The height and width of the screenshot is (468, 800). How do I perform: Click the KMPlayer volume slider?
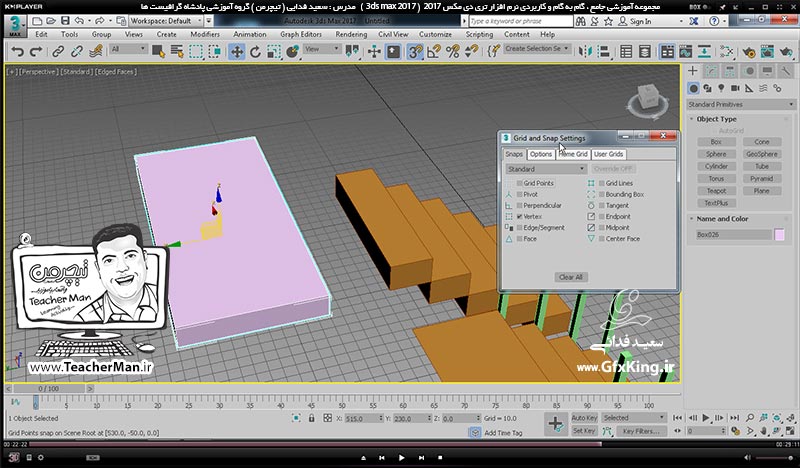[x=774, y=458]
